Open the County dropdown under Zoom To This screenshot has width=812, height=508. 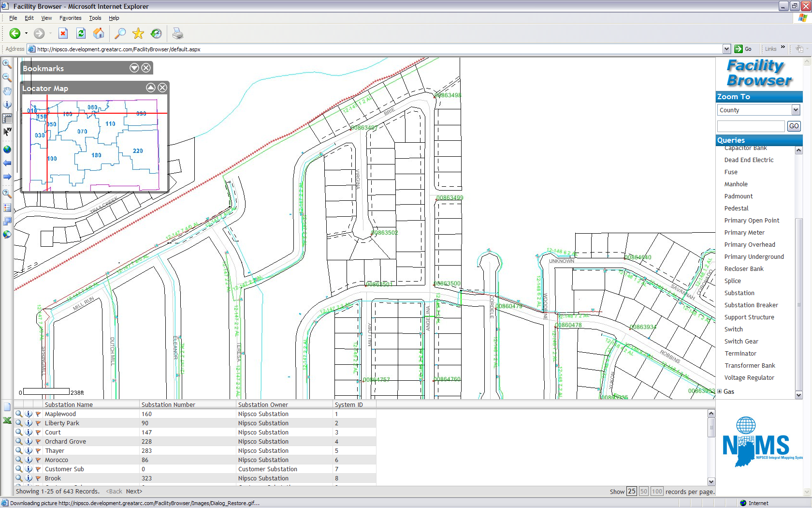point(796,110)
